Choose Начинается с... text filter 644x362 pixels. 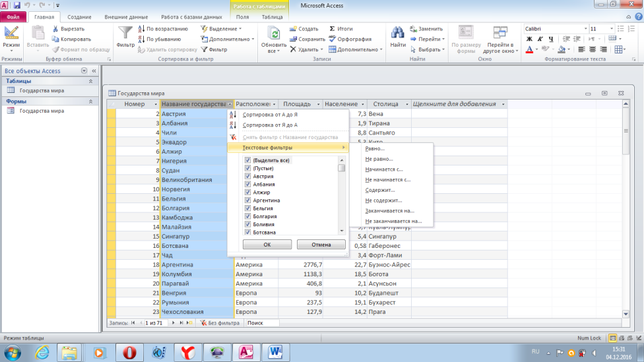[x=384, y=169]
